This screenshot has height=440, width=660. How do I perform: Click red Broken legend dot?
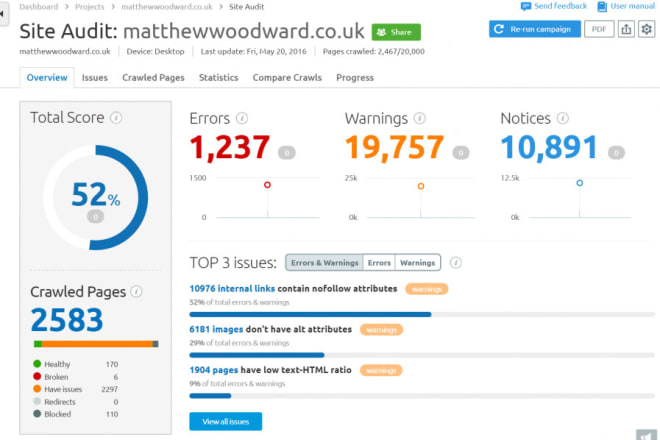pos(37,376)
